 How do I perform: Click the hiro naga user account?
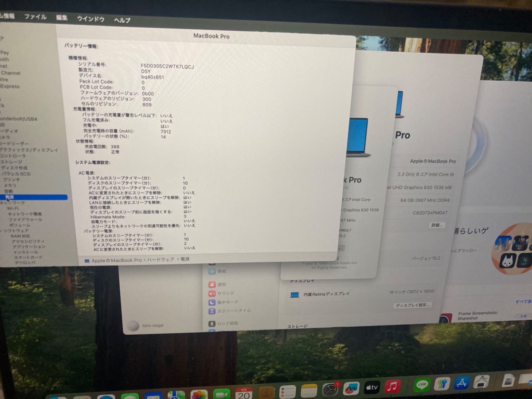click(146, 326)
